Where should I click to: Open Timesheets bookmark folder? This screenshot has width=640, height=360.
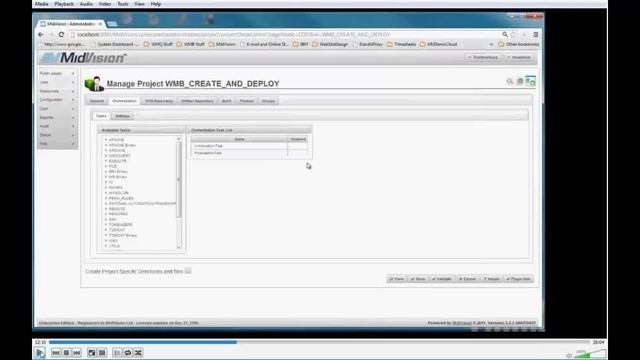pyautogui.click(x=401, y=44)
